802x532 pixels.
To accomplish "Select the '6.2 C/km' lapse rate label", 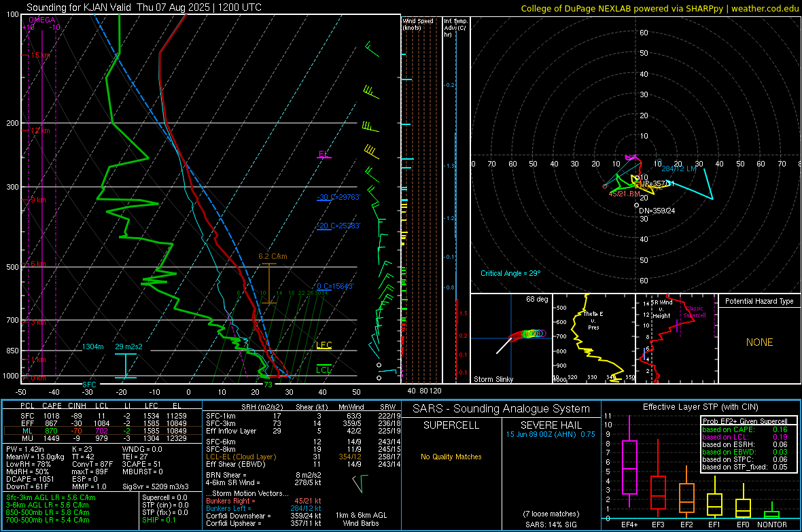I will pyautogui.click(x=273, y=256).
